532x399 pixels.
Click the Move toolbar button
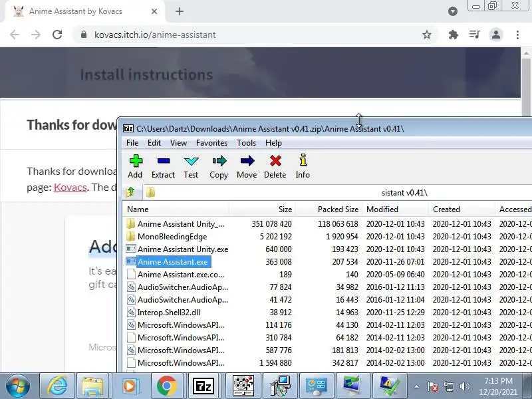point(247,166)
